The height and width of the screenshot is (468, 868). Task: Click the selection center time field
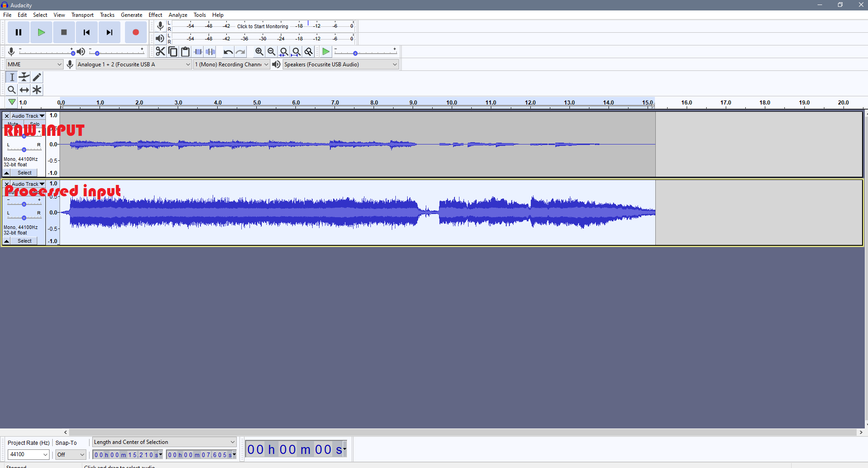click(x=201, y=455)
